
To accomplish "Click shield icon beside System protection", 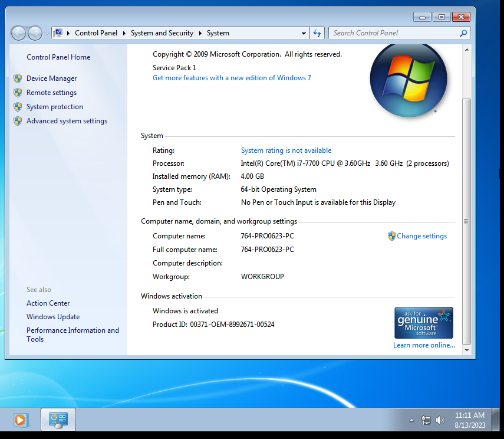I will [x=18, y=107].
